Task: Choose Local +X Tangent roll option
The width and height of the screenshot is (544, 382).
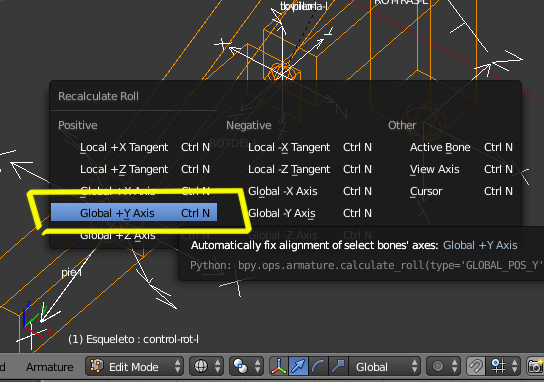Action: [134, 147]
